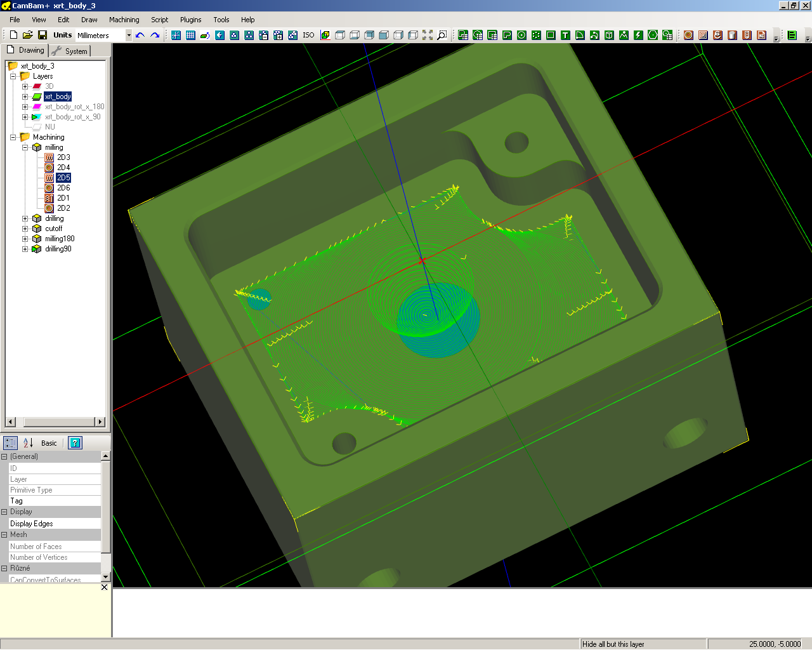Click the Undo arrow icon
This screenshot has height=650, width=812.
click(x=140, y=35)
